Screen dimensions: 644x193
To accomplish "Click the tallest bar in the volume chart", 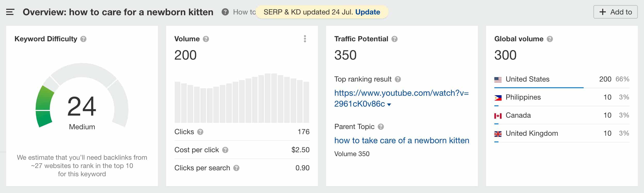I will [x=274, y=98].
